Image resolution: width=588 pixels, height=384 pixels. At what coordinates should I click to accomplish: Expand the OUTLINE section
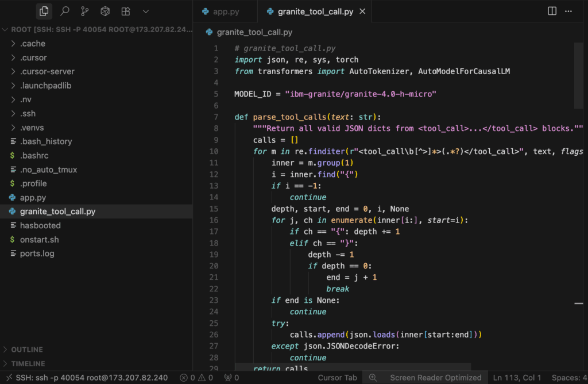(x=27, y=350)
